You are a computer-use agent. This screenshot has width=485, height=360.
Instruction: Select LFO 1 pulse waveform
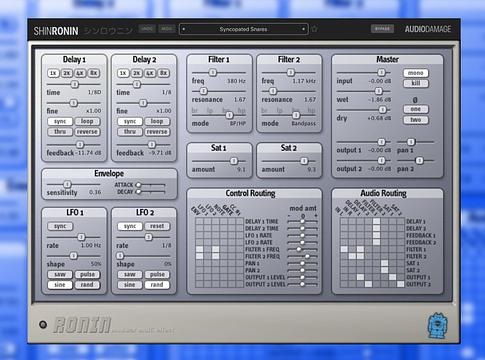coord(87,274)
